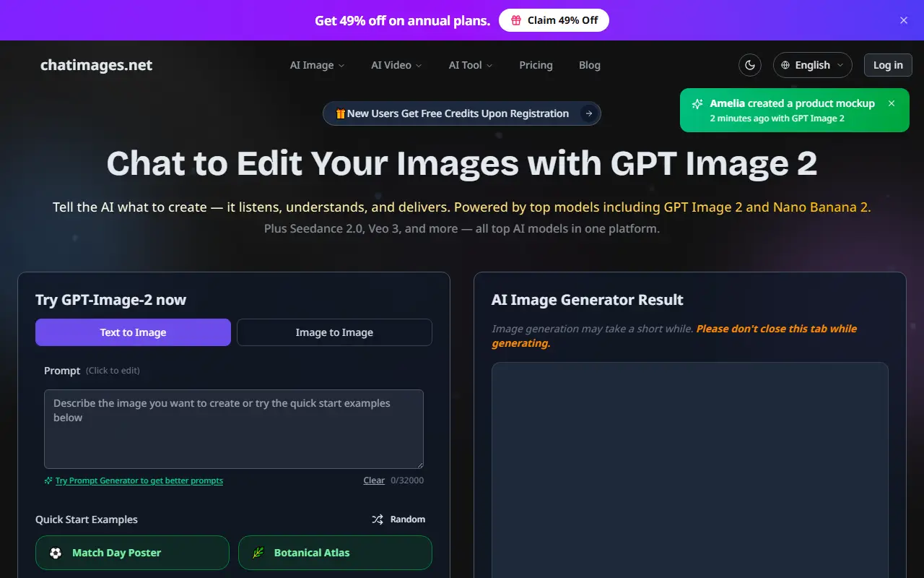This screenshot has width=924, height=578.
Task: Toggle dark mode with the moon icon
Action: (750, 65)
